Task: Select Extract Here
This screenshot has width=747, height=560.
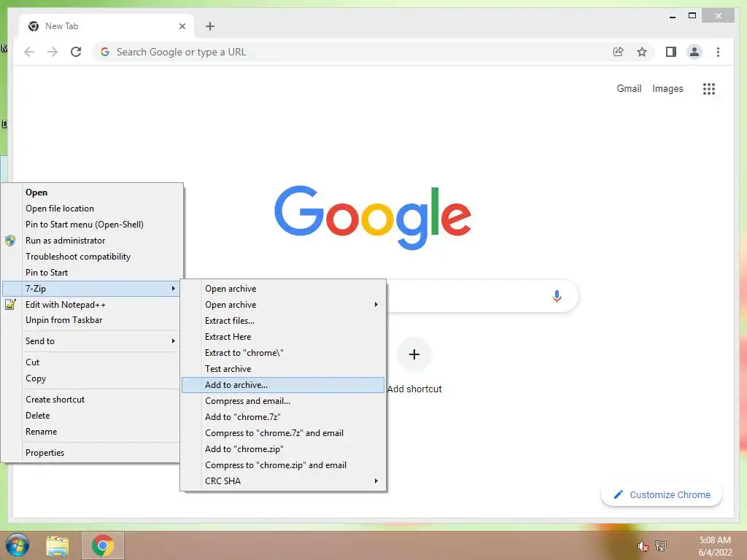Action: tap(283, 337)
